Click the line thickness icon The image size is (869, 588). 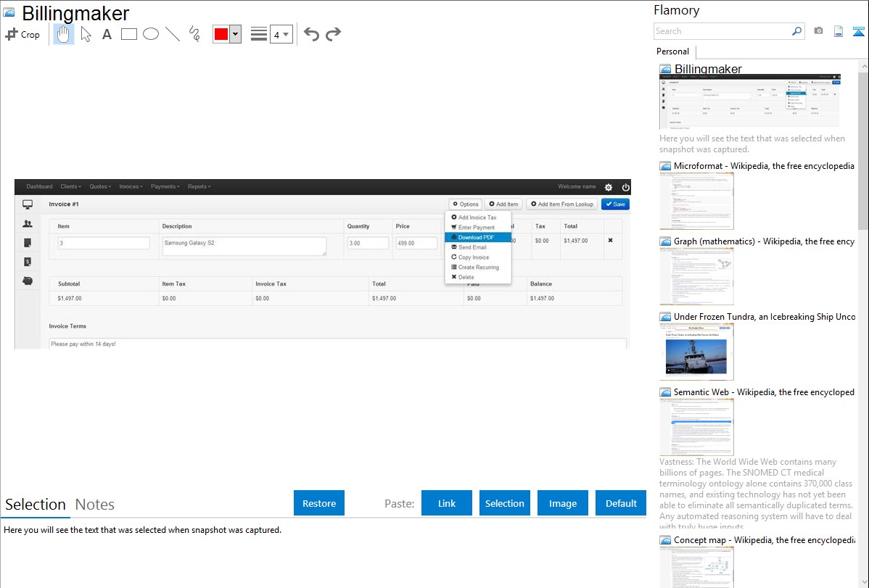tap(259, 34)
